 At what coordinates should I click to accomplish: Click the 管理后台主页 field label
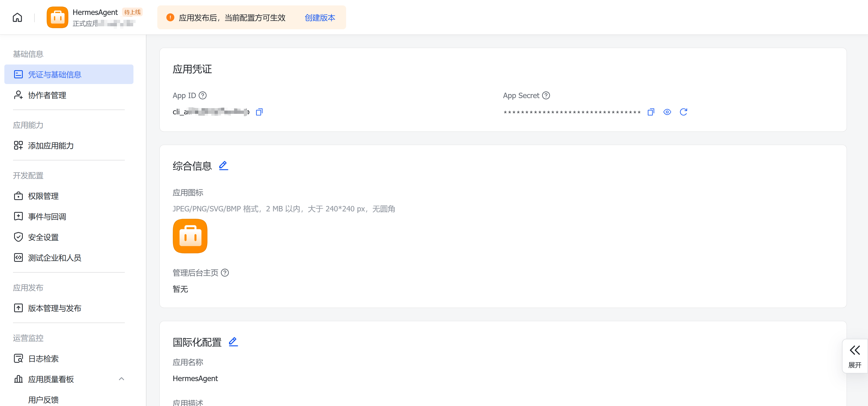point(195,273)
